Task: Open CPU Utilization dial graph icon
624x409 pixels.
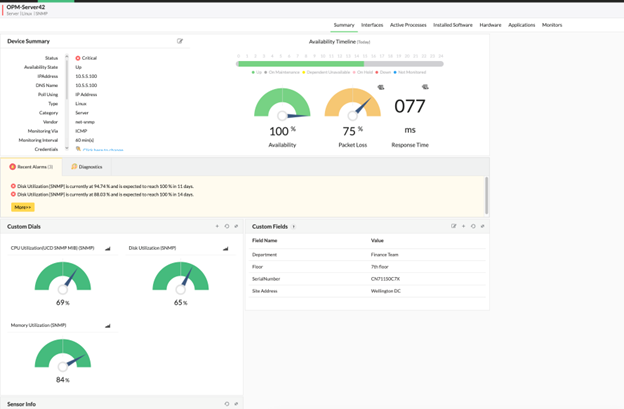Action: click(108, 248)
